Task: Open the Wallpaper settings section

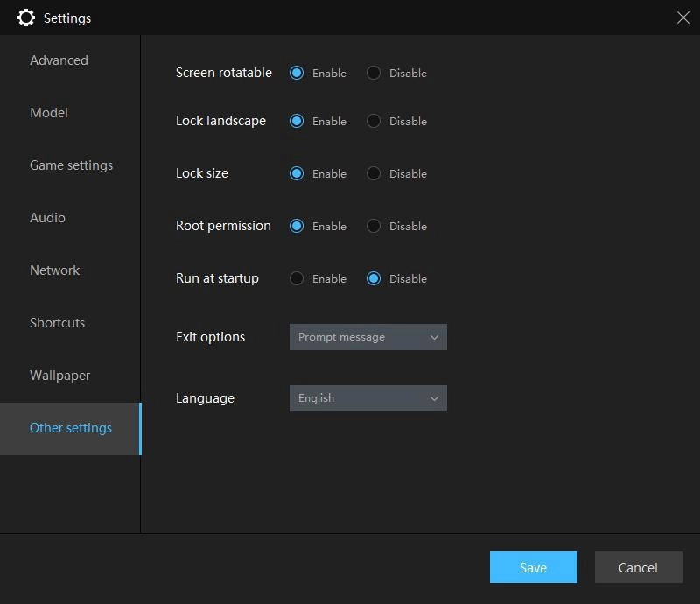Action: [59, 375]
